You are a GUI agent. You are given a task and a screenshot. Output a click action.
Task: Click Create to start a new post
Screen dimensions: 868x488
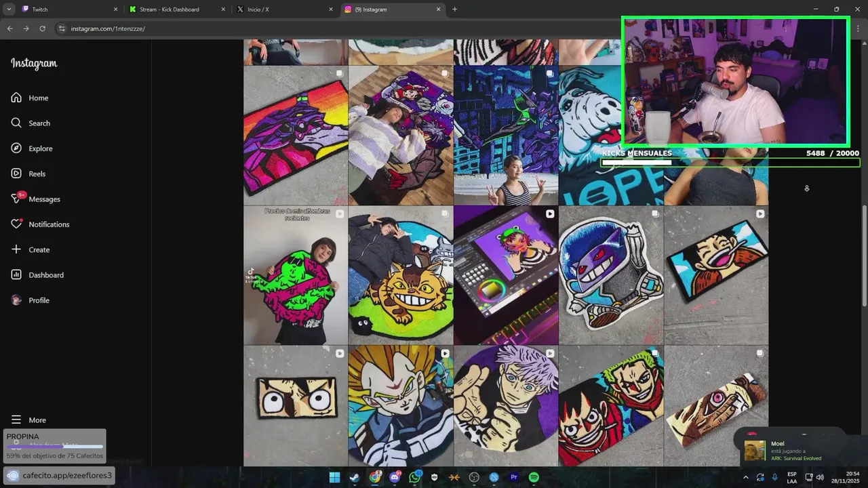point(31,249)
